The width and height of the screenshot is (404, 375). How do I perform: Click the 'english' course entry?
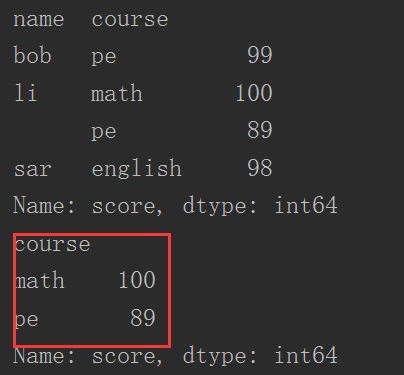point(136,169)
